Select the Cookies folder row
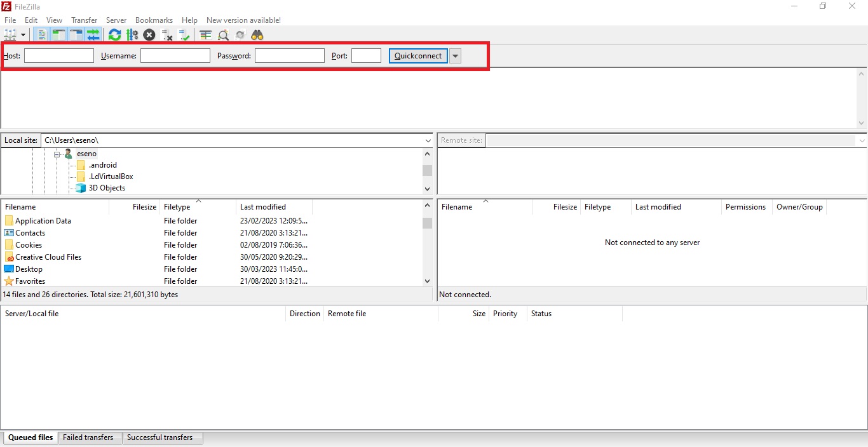868x447 pixels. (212, 245)
